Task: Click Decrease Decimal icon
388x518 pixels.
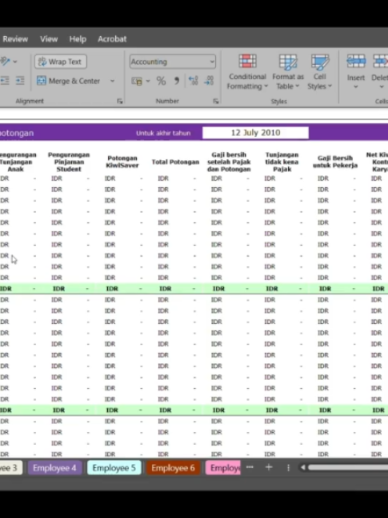Action: click(209, 81)
